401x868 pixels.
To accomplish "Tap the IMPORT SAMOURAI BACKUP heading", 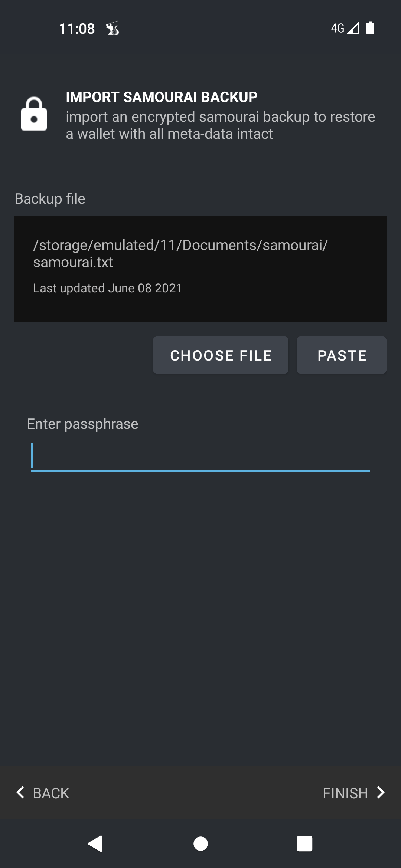I will (x=162, y=97).
